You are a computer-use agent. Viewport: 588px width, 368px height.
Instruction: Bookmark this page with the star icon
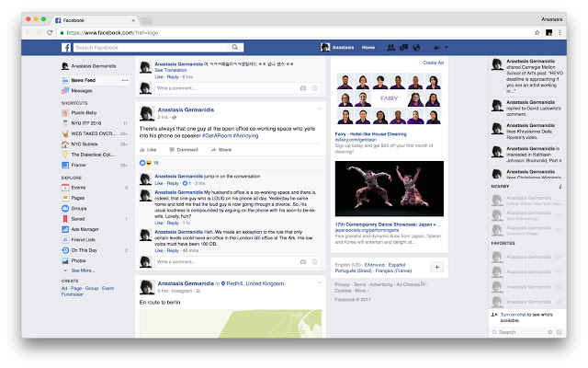click(534, 30)
